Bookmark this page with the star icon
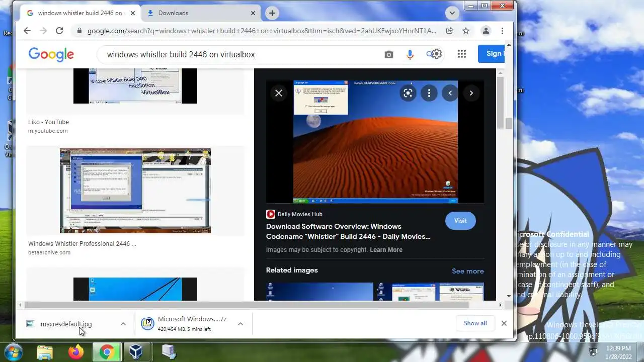Viewport: 644px width, 362px height. coord(466,31)
